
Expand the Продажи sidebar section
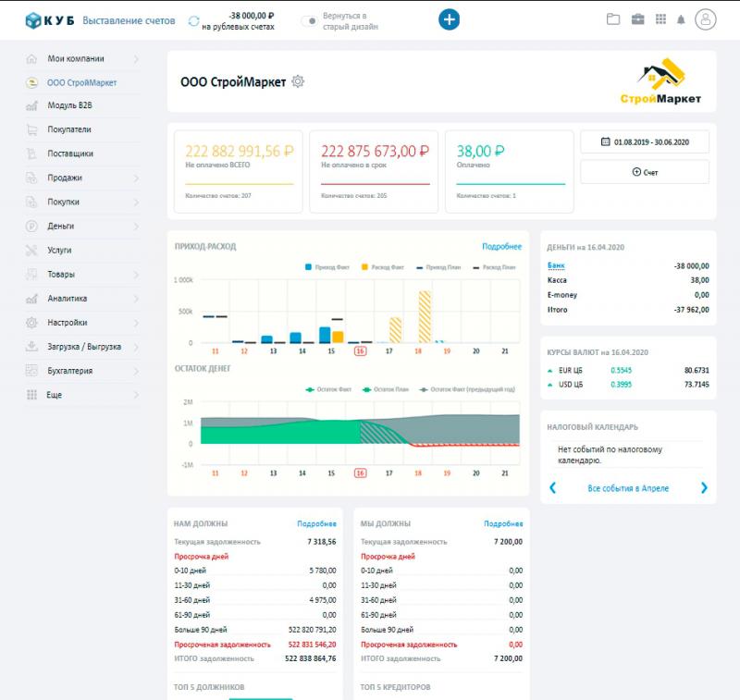(83, 178)
